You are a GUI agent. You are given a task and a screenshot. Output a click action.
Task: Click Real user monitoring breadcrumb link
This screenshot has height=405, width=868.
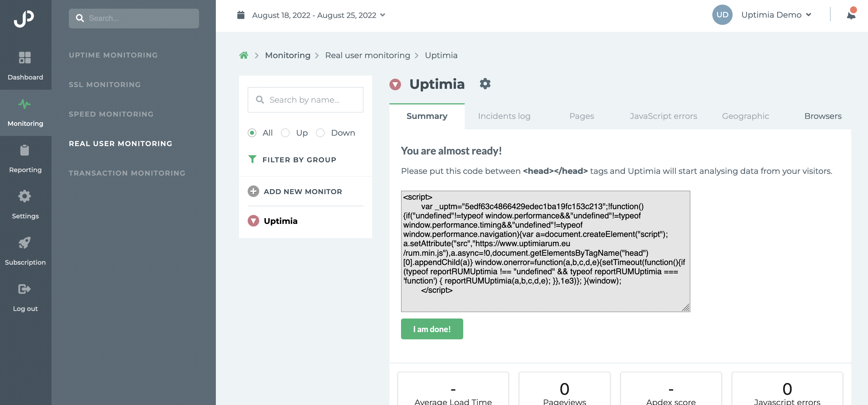click(367, 55)
